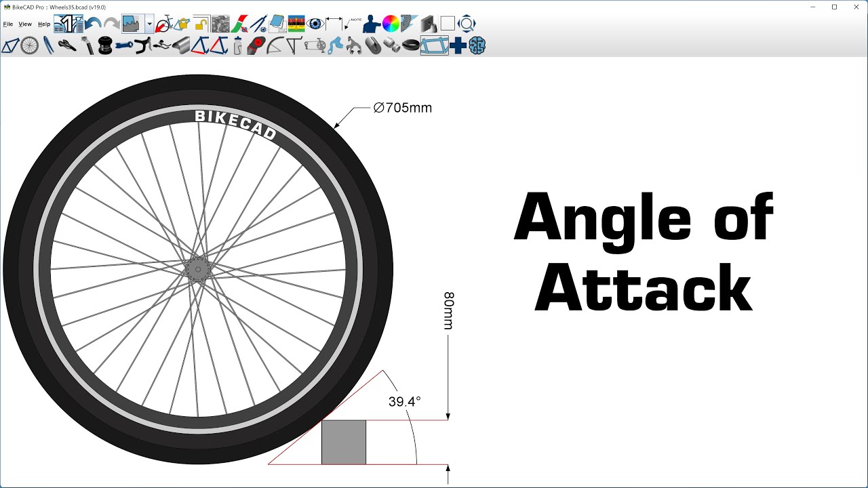Click the Angle of Attack title text
The image size is (868, 488).
pyautogui.click(x=644, y=251)
